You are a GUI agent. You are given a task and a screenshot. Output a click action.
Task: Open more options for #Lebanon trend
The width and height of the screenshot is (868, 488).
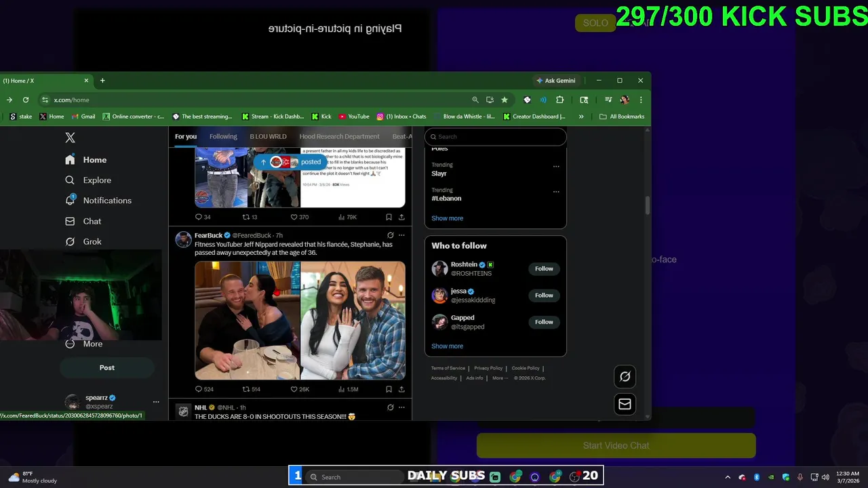click(x=556, y=191)
